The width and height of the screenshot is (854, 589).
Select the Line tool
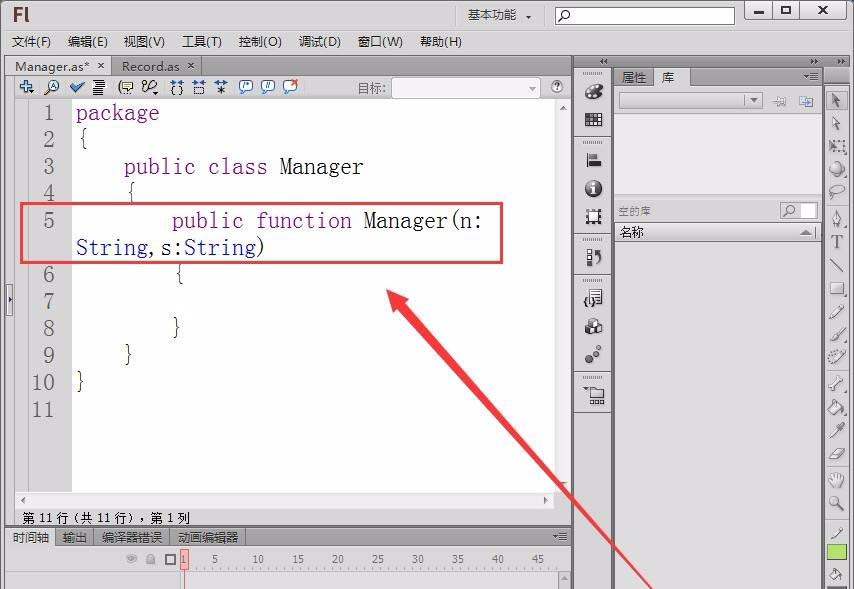click(x=837, y=265)
